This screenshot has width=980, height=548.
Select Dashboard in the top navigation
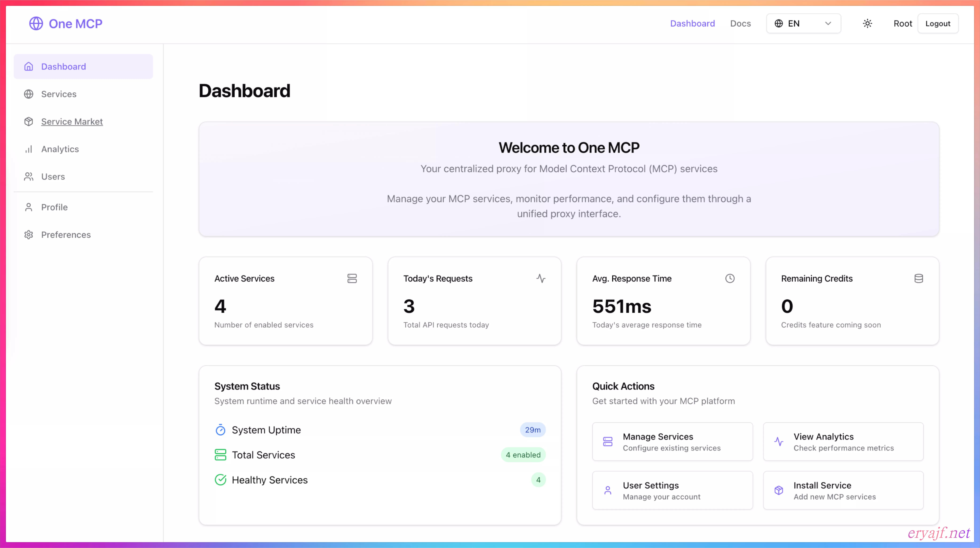tap(692, 24)
